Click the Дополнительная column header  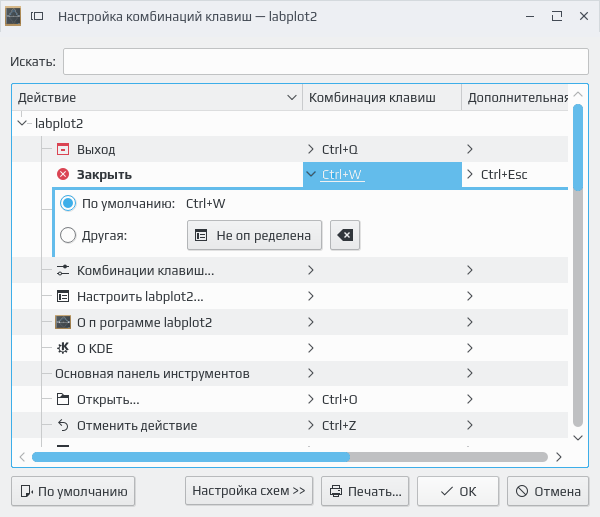[x=515, y=98]
